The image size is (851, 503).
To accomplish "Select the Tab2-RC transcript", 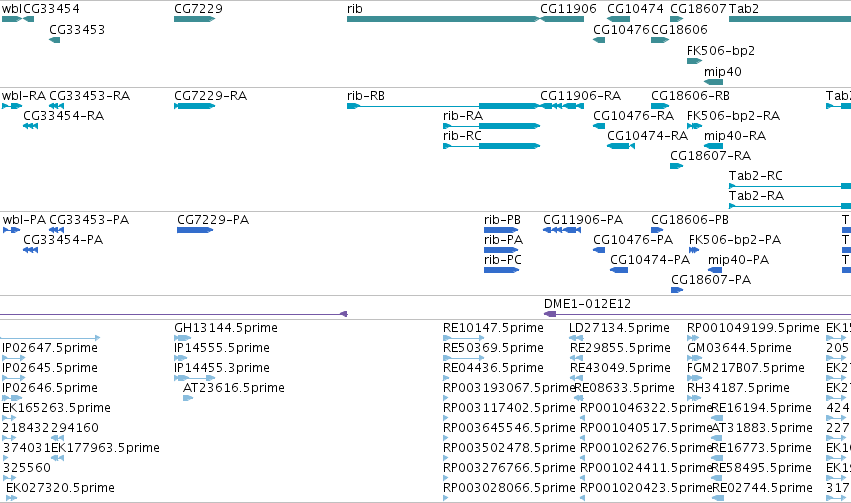I will click(790, 186).
